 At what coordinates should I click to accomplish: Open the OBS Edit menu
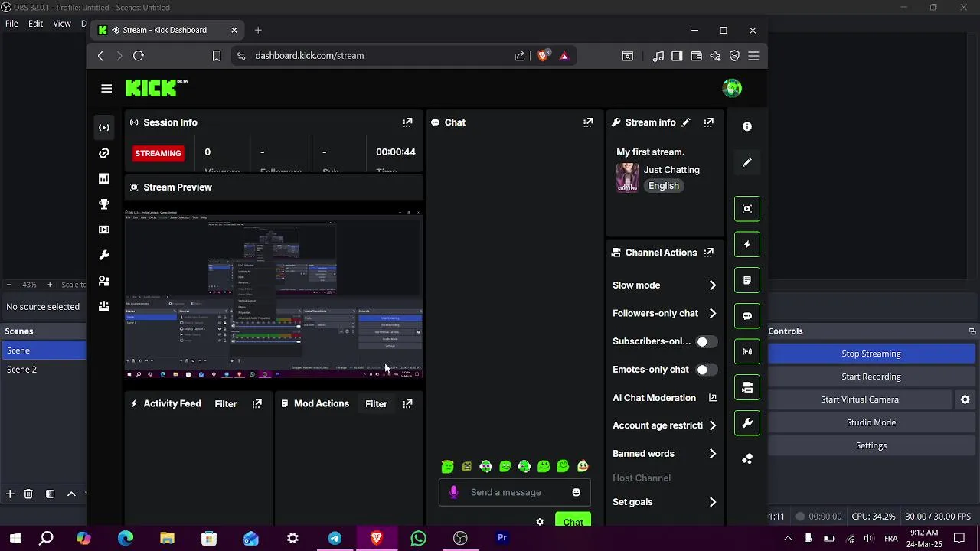point(36,24)
